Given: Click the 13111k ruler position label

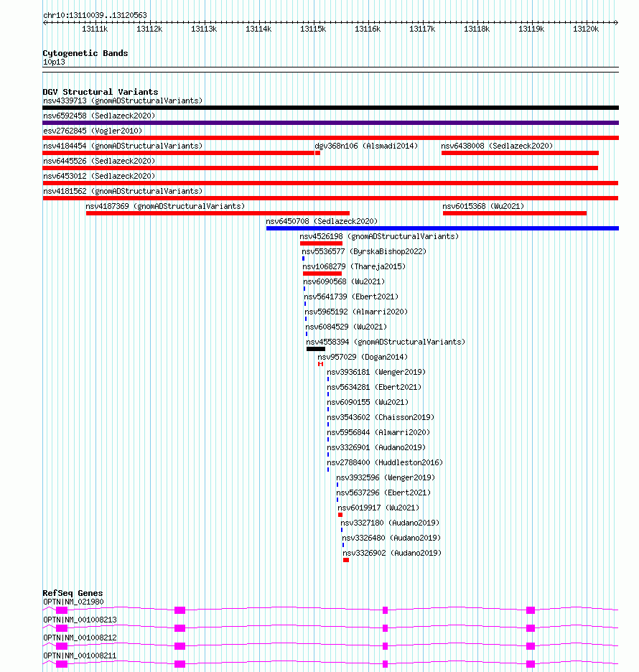Looking at the screenshot, I should click(x=95, y=29).
